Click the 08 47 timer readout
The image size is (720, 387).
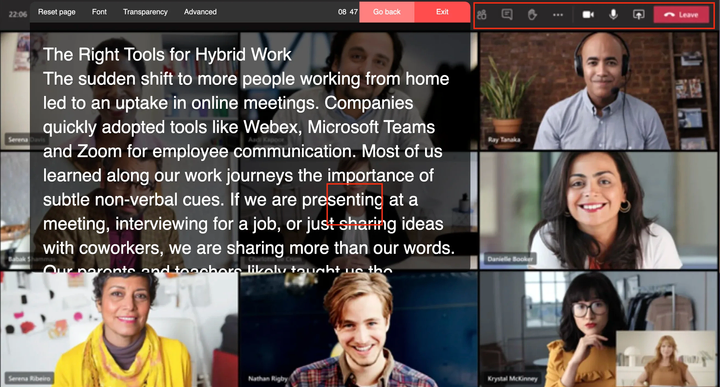tap(348, 12)
